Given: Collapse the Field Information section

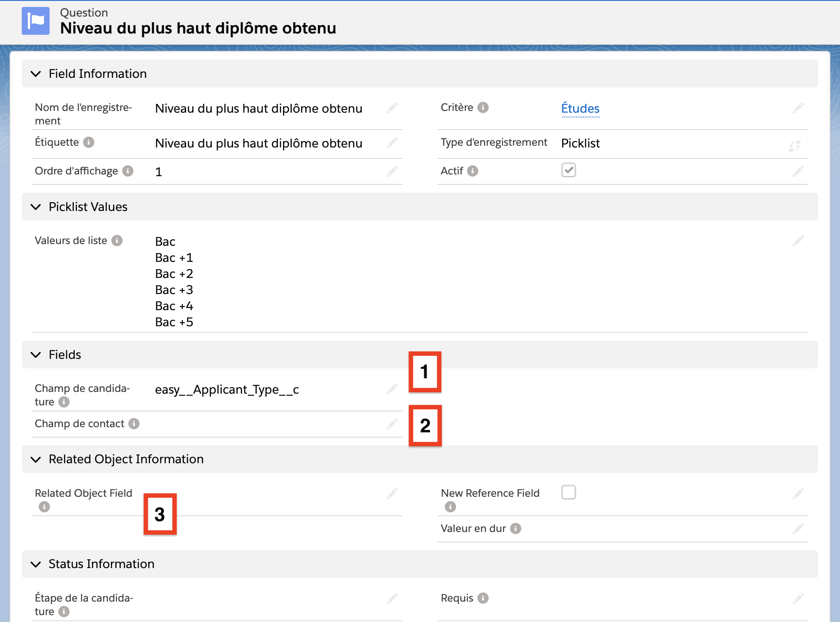Looking at the screenshot, I should tap(36, 74).
